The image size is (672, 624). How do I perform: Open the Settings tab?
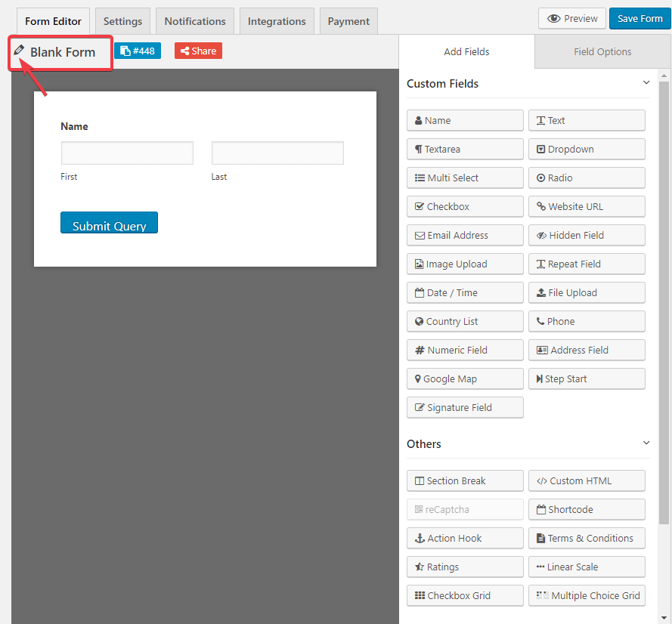point(122,21)
